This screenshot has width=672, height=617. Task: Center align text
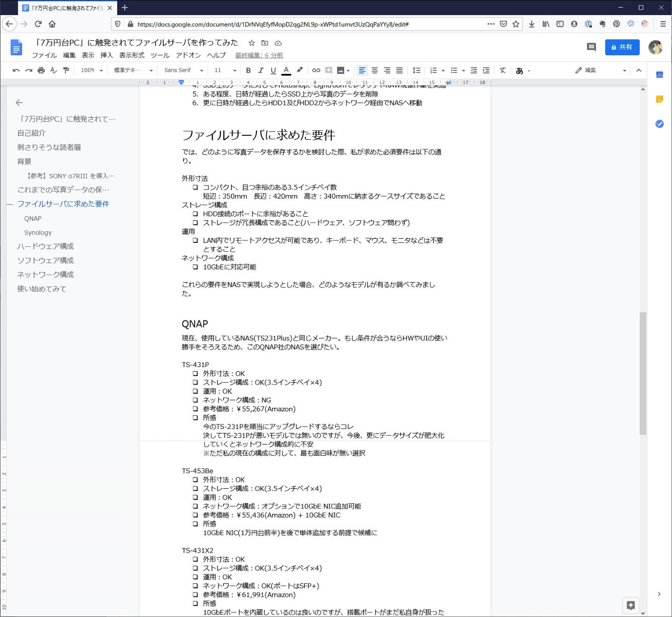[375, 70]
